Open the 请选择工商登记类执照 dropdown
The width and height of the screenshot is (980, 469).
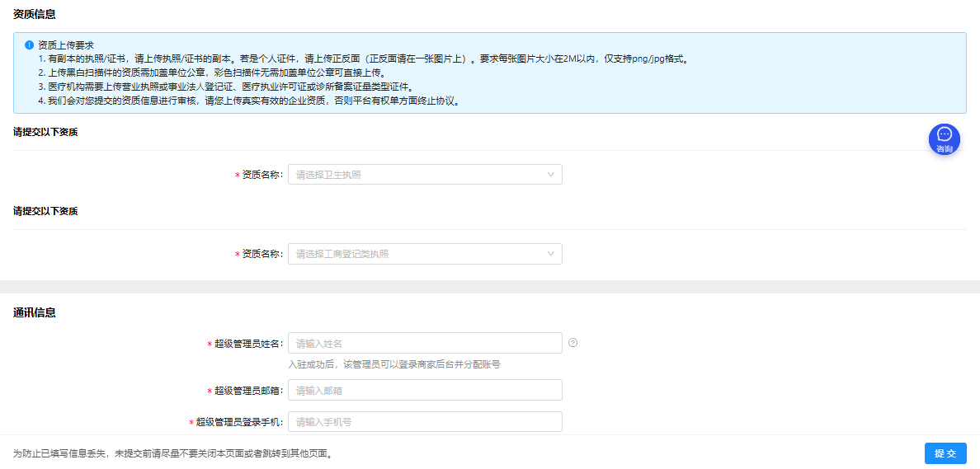(417, 254)
